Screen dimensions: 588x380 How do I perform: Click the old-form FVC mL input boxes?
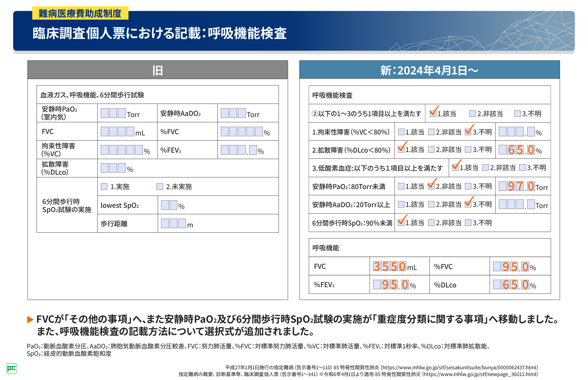[x=117, y=132]
